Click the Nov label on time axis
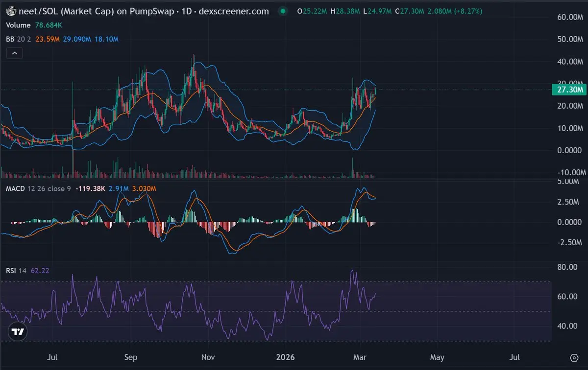The image size is (588, 370). pyautogui.click(x=209, y=357)
